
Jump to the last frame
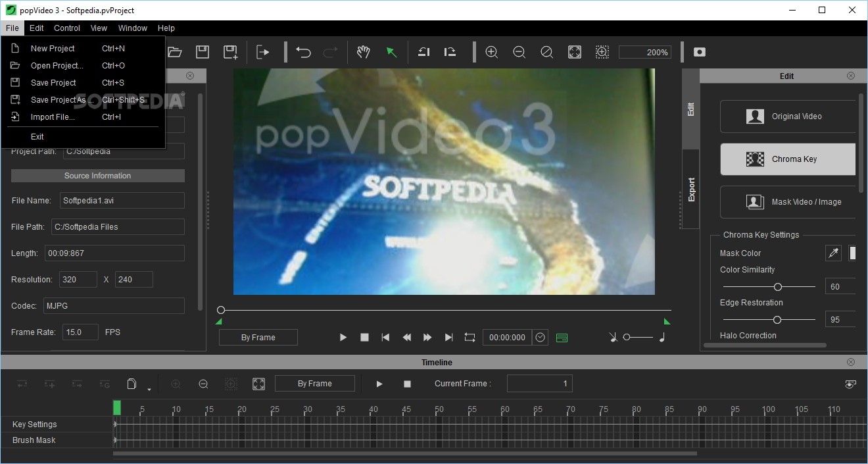448,337
